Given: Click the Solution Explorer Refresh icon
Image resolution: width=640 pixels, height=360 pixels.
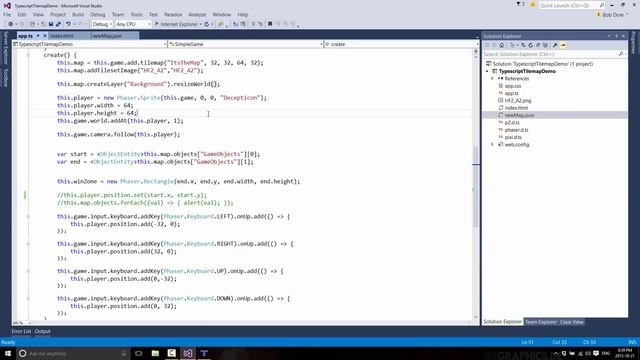Looking at the screenshot, I should click(x=531, y=45).
